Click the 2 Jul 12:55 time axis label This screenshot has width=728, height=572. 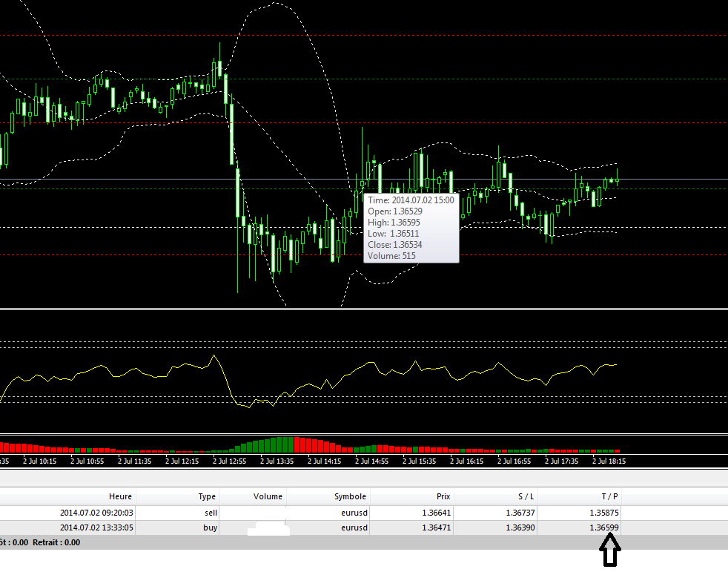(x=229, y=461)
